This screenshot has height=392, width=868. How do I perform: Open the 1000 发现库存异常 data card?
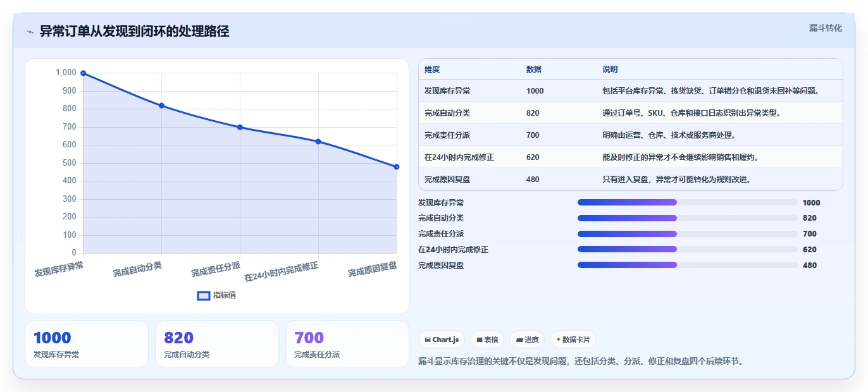tap(87, 344)
